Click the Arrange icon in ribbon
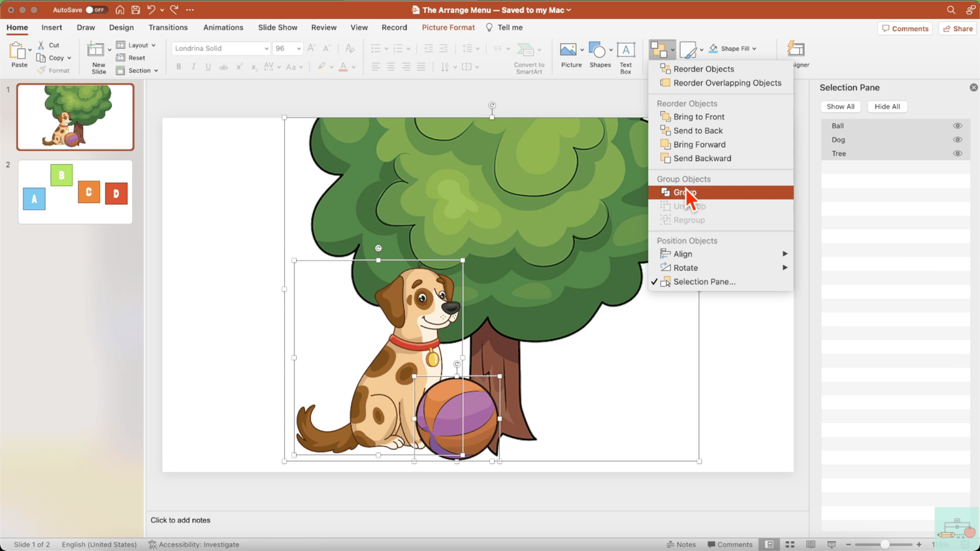 (659, 50)
